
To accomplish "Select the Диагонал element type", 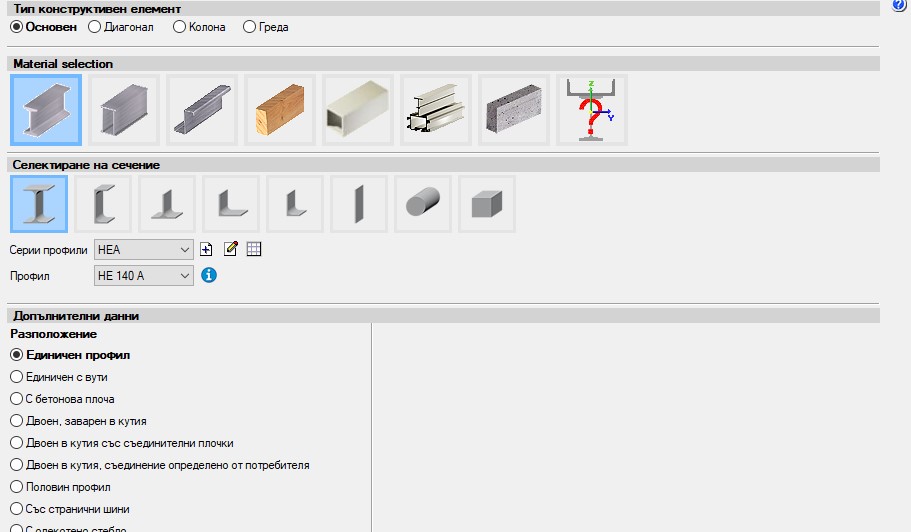I will coord(121,27).
